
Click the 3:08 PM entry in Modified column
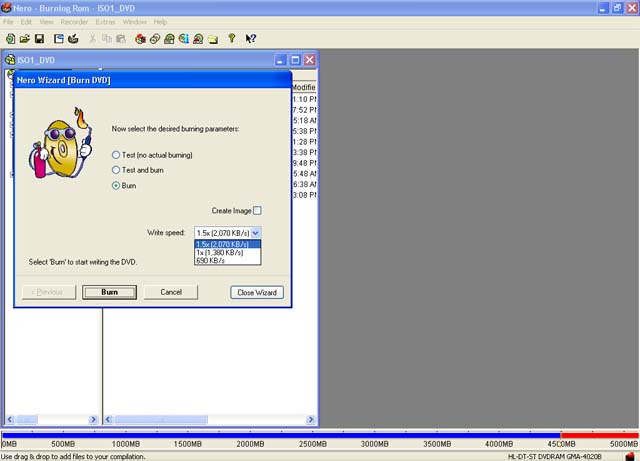point(304,195)
